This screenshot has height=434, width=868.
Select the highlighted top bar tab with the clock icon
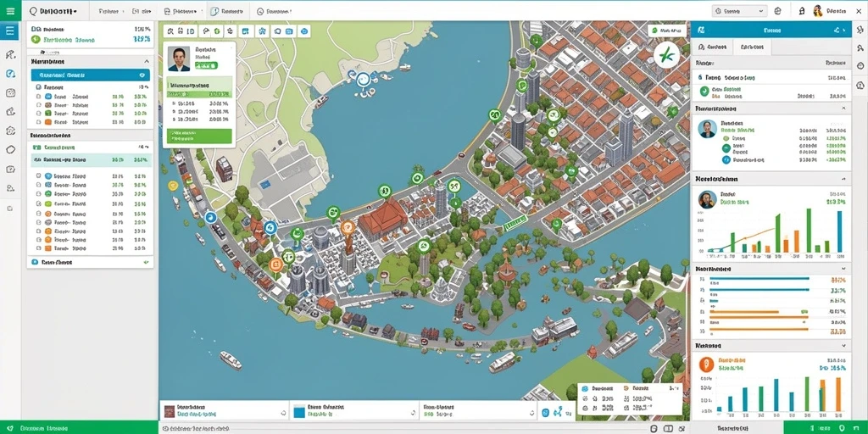227,11
